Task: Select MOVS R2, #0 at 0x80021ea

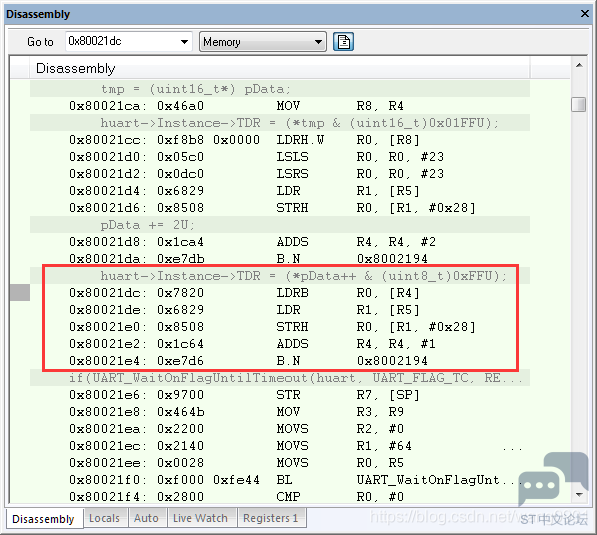Action: point(280,429)
